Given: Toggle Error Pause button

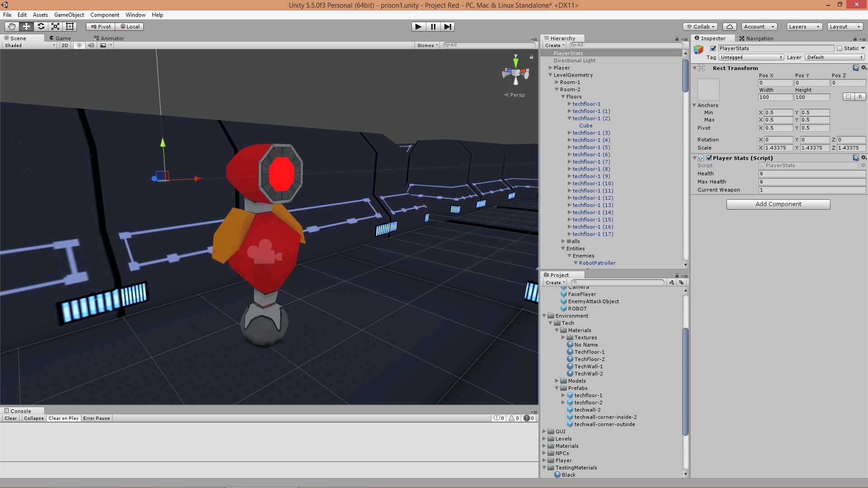Looking at the screenshot, I should click(97, 418).
